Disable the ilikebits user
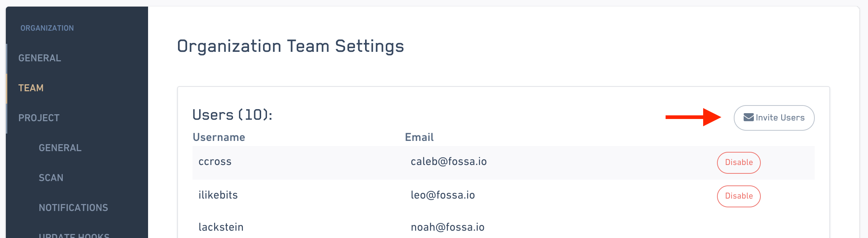This screenshot has width=868, height=238. tap(739, 196)
